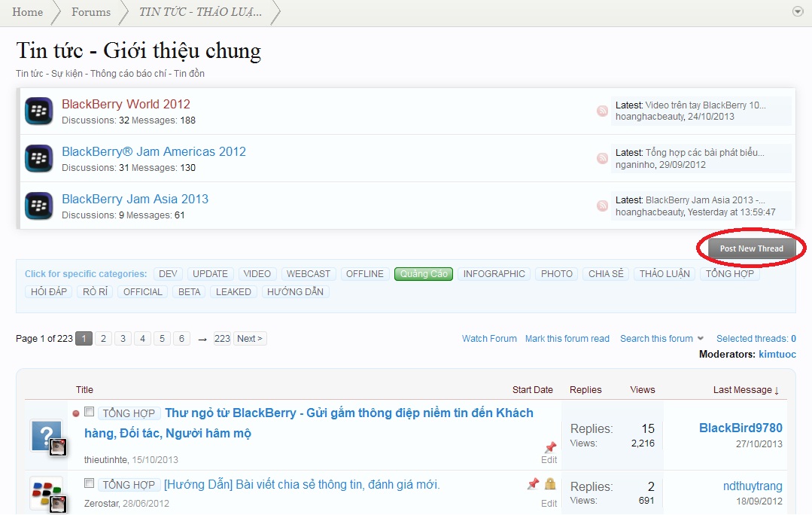The height and width of the screenshot is (515, 812).
Task: Open TIN TỨC - THẢO LUẬ... breadcrumb
Action: [200, 12]
